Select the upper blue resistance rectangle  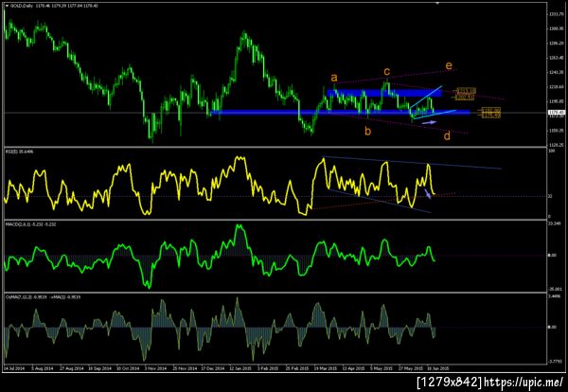coord(384,93)
